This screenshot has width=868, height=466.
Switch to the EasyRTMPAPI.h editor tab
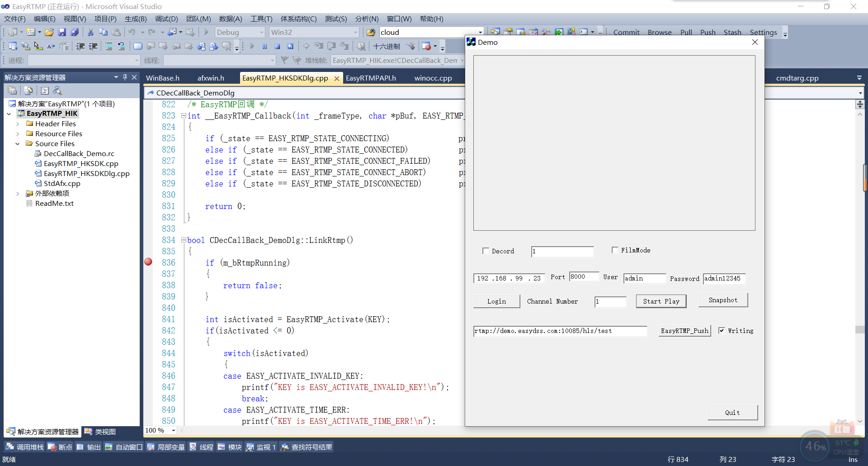[371, 78]
